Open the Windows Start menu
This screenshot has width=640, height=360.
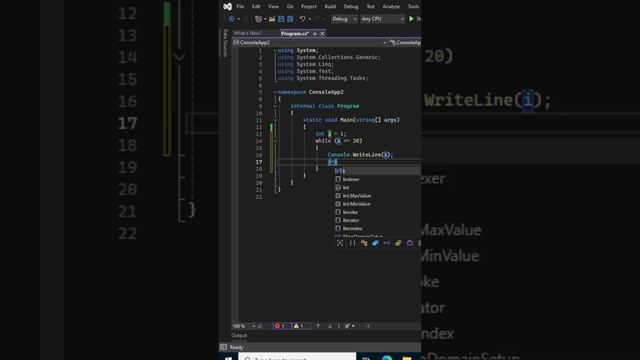point(229,358)
